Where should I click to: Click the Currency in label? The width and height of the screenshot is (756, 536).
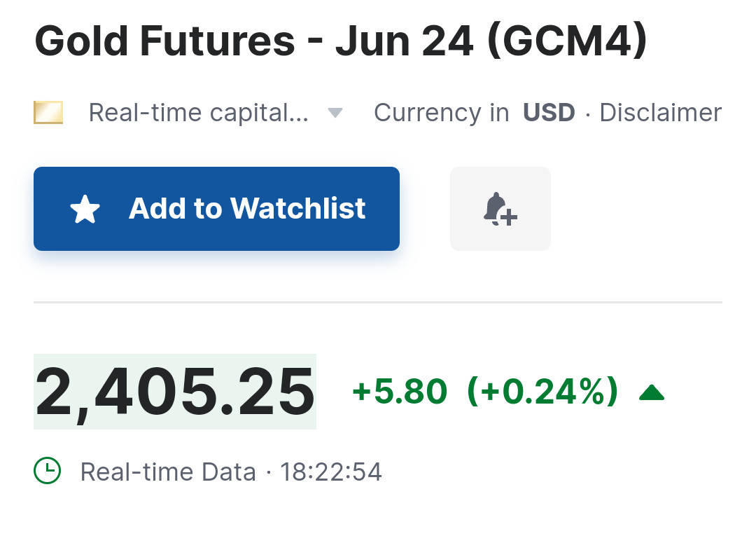442,113
